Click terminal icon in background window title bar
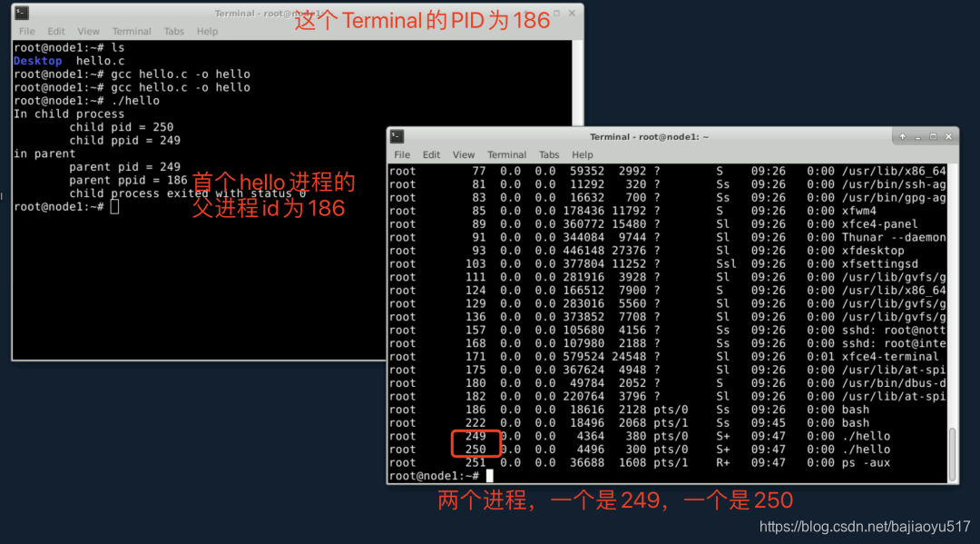Viewport: 980px width, 544px height. pyautogui.click(x=22, y=13)
